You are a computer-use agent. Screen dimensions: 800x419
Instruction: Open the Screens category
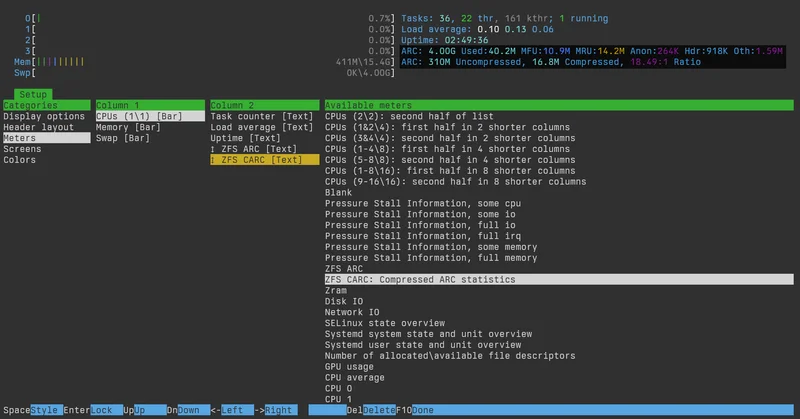click(x=22, y=149)
